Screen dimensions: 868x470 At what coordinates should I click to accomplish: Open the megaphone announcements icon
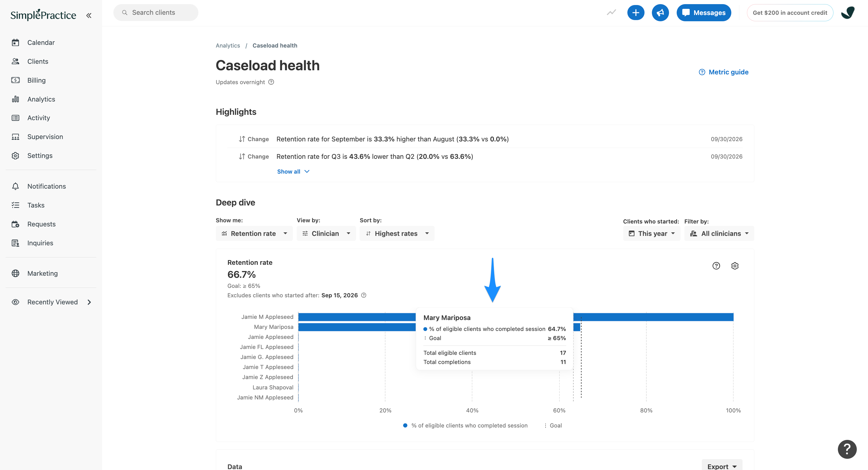tap(660, 13)
